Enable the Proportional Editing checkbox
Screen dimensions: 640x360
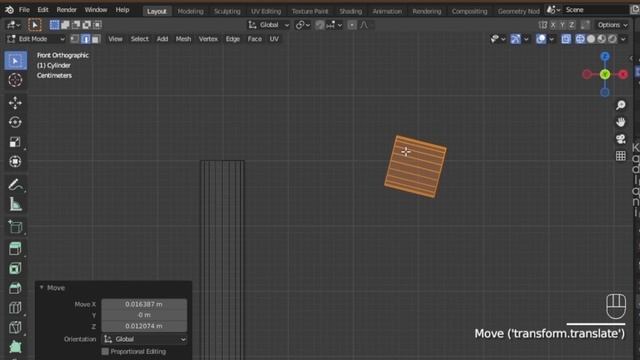(105, 351)
